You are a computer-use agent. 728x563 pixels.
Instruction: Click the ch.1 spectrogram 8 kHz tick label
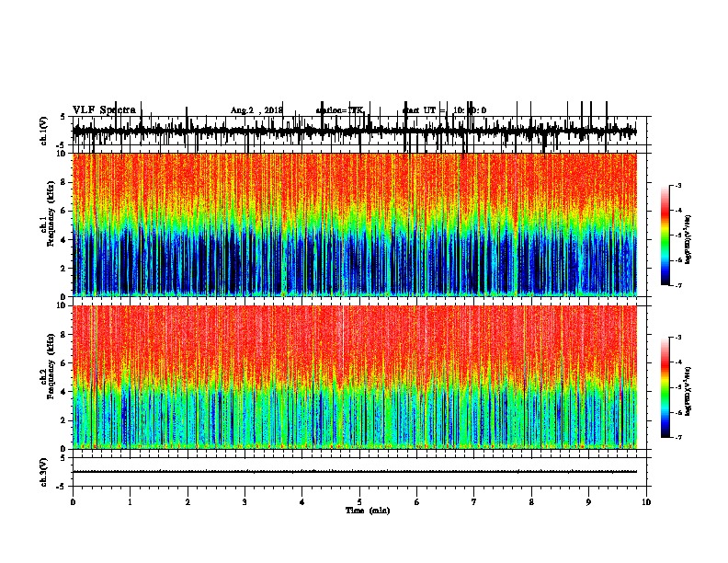(64, 182)
